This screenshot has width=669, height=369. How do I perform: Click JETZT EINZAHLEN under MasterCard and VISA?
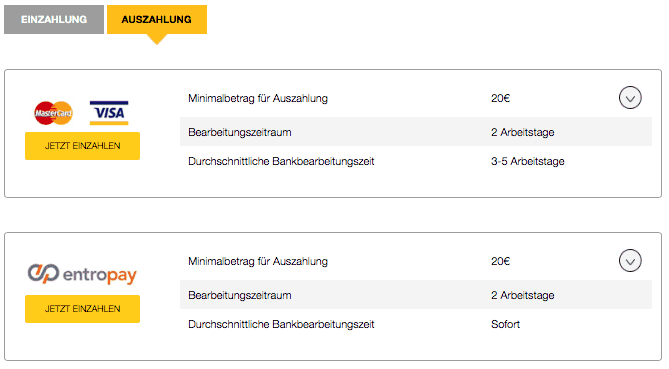tap(82, 146)
